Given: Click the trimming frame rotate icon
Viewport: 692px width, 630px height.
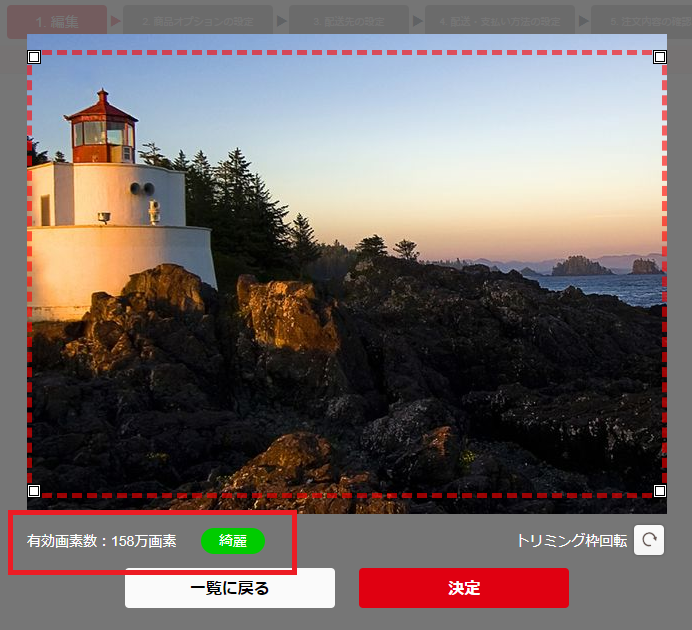Looking at the screenshot, I should 649,540.
